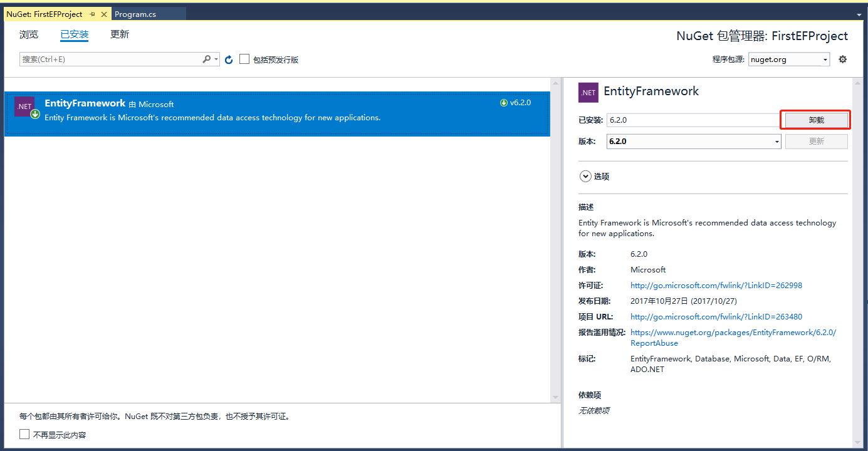The image size is (868, 451).
Task: Click the 依赖项 heading
Action: [590, 395]
